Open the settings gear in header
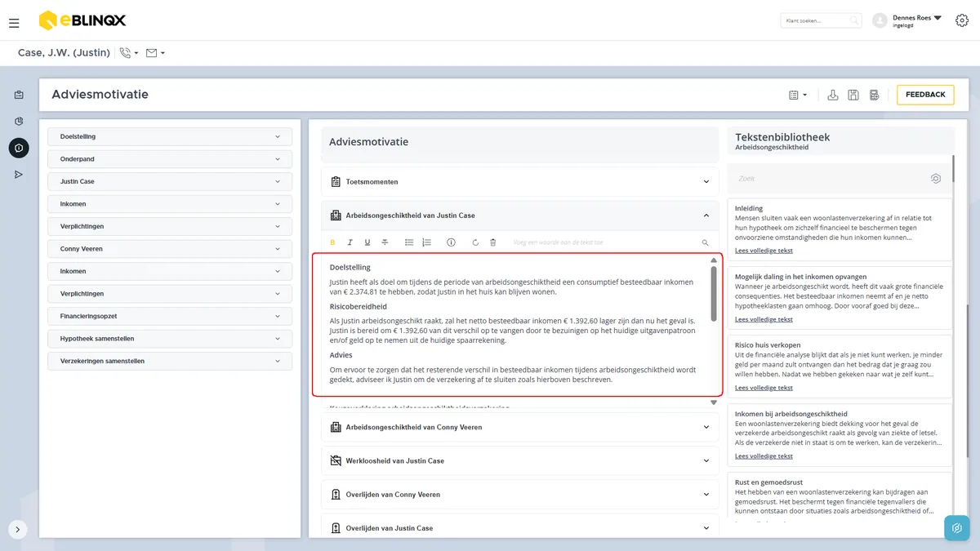This screenshot has width=980, height=551. pyautogui.click(x=961, y=20)
